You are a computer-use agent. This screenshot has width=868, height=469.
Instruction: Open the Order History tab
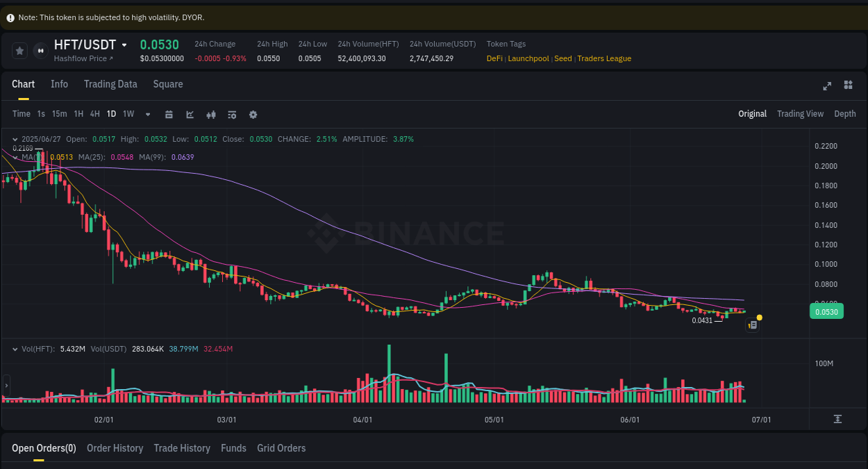(x=115, y=448)
